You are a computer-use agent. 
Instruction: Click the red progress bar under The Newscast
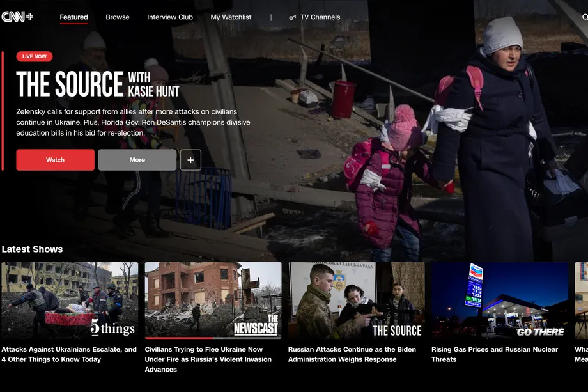click(179, 338)
